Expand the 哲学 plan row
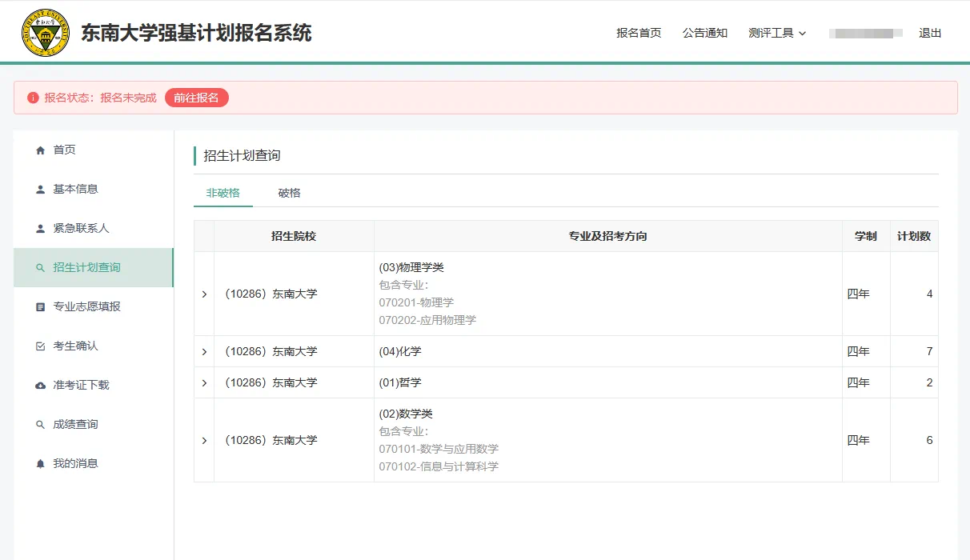This screenshot has width=970, height=560. point(204,382)
